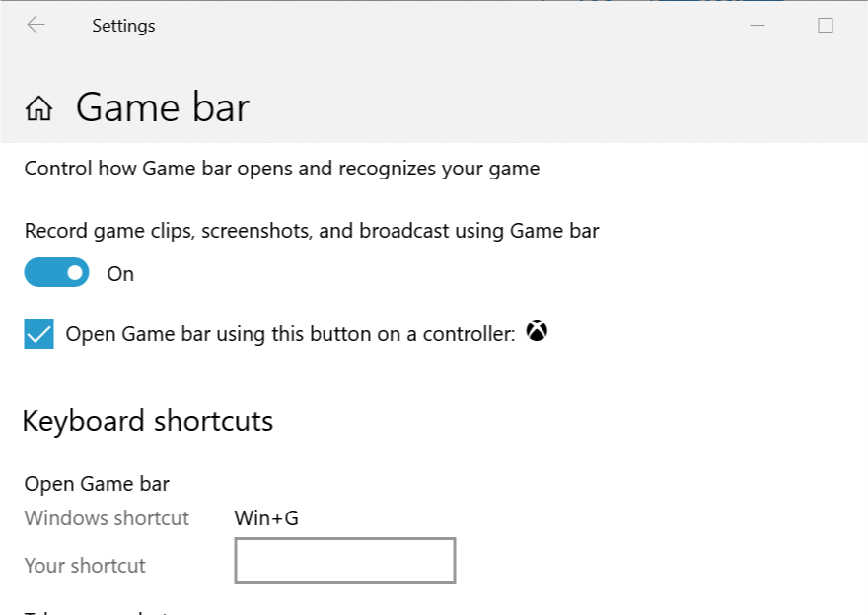Open Settings home via house icon
This screenshot has width=868, height=615.
coord(38,107)
